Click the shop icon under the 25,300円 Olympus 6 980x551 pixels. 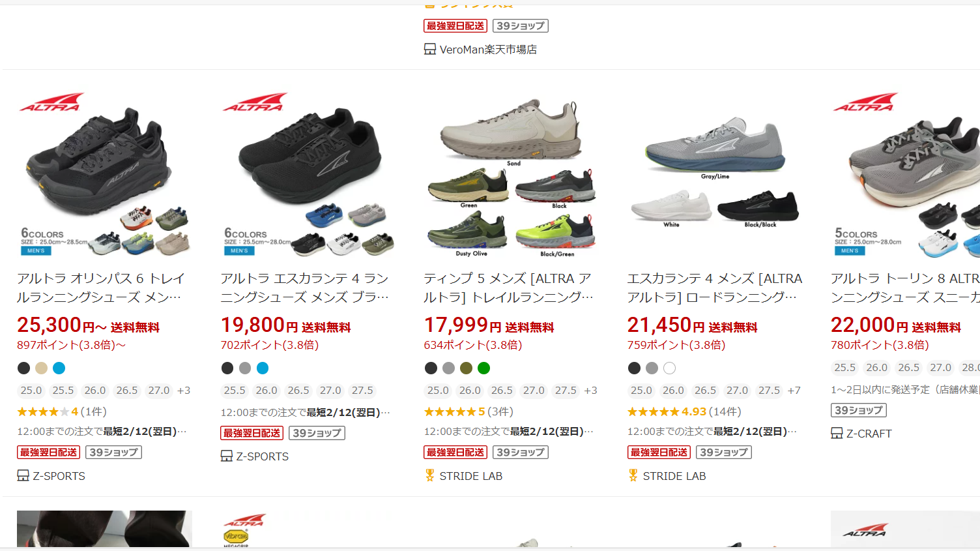coord(23,475)
